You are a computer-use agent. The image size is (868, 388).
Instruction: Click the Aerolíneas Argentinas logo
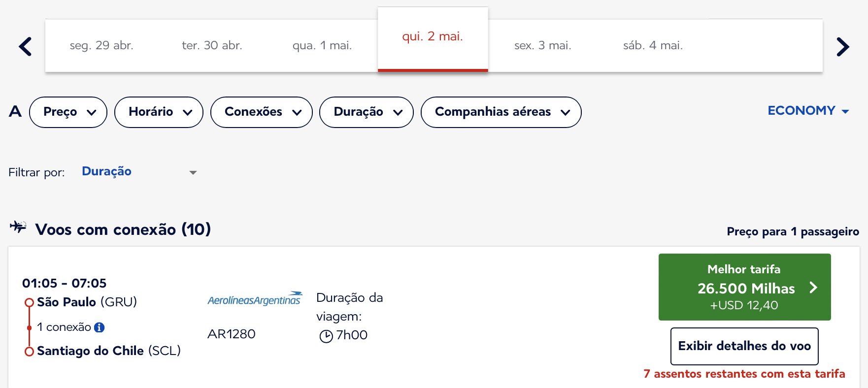(x=255, y=298)
